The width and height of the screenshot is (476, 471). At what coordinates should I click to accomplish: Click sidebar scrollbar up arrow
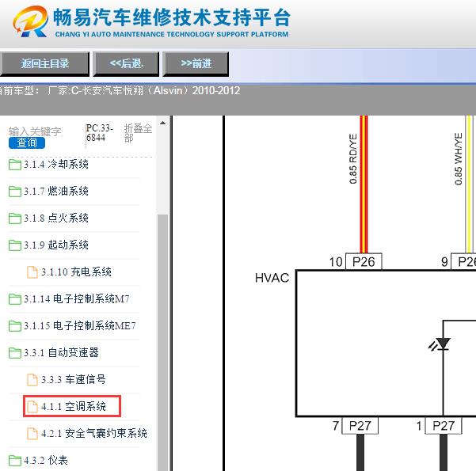point(162,123)
